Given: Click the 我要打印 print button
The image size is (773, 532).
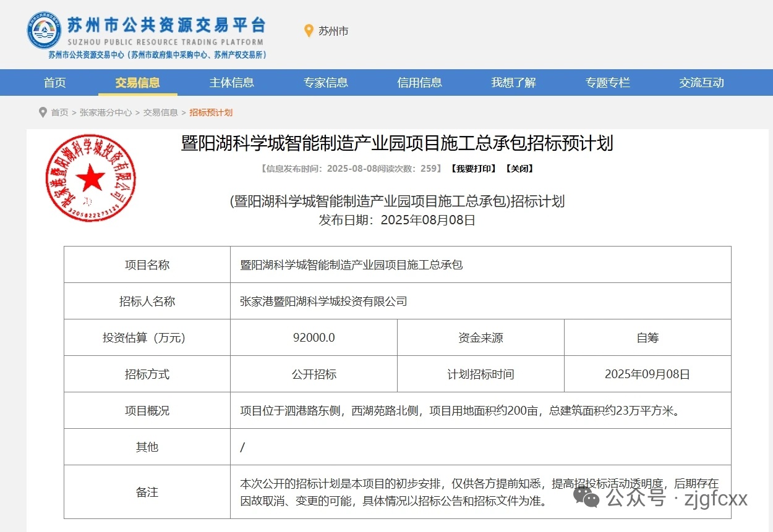Looking at the screenshot, I should pos(473,169).
